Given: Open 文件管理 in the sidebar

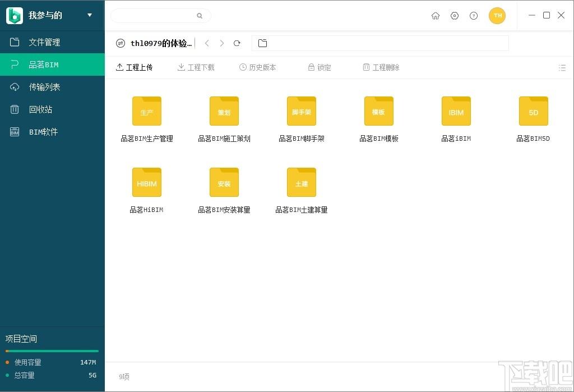Looking at the screenshot, I should tap(52, 42).
